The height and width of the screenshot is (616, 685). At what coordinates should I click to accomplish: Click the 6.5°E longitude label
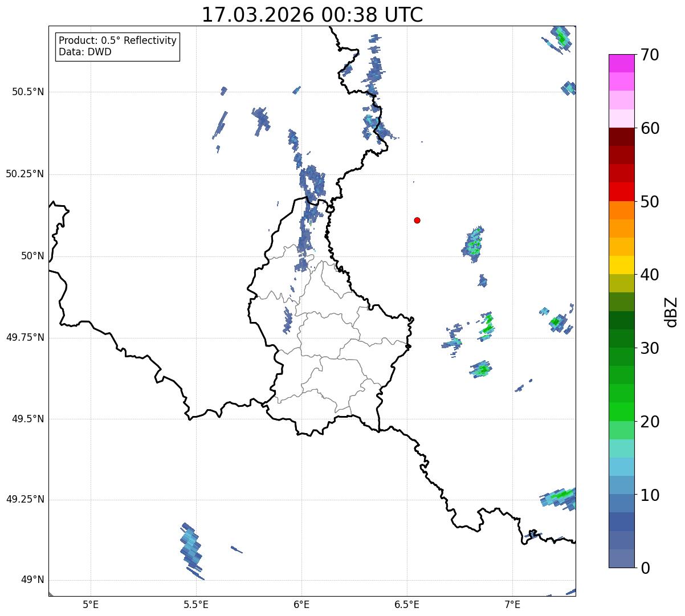[x=407, y=604]
